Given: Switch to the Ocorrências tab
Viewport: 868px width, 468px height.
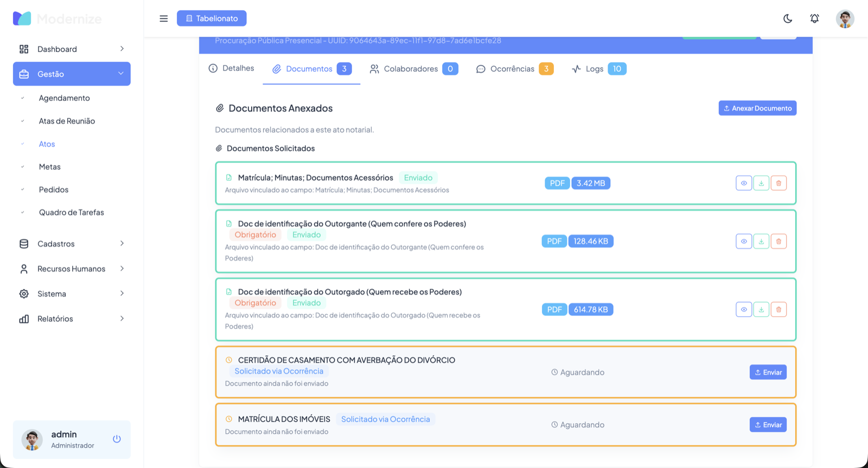Looking at the screenshot, I should 515,69.
